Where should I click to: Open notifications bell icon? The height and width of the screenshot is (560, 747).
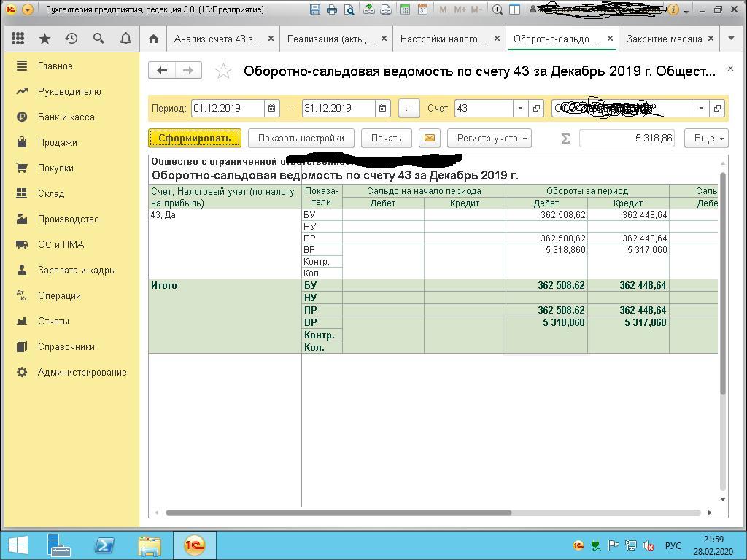coord(125,39)
